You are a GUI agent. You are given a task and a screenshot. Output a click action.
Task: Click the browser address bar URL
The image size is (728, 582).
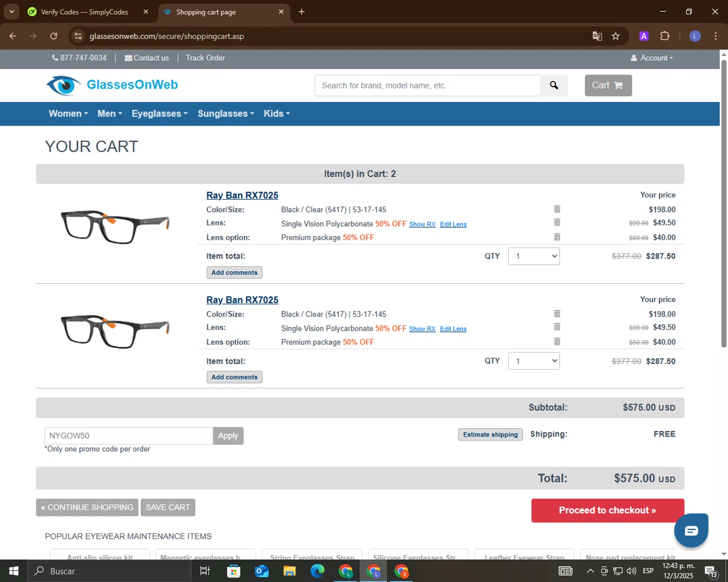[x=166, y=36]
